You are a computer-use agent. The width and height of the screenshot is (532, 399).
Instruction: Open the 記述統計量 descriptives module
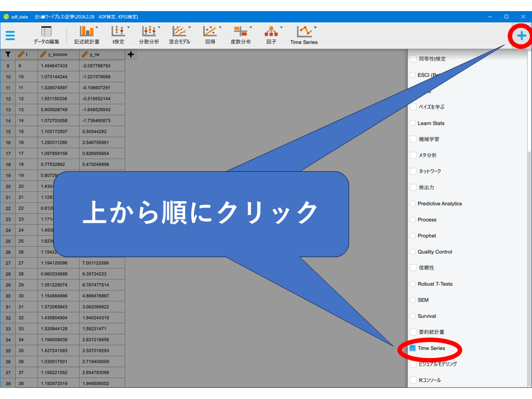coord(86,35)
